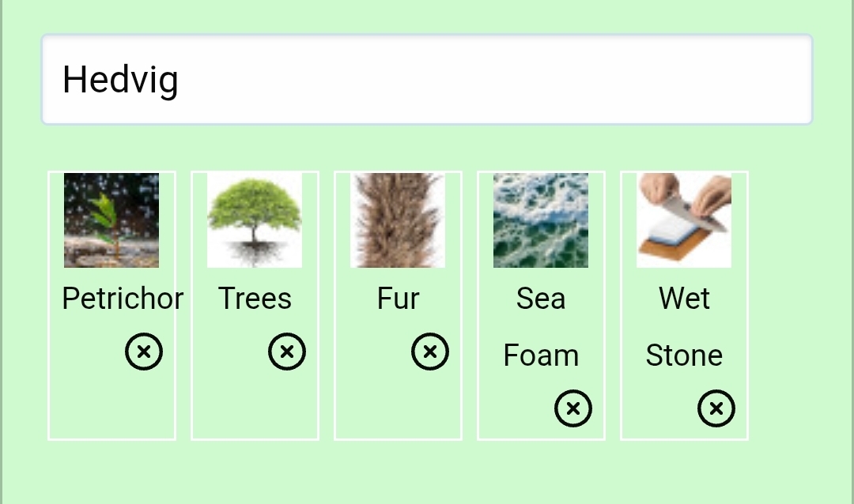Click blank area of the Trees card
Screen dimensions: 854x504
(255, 407)
